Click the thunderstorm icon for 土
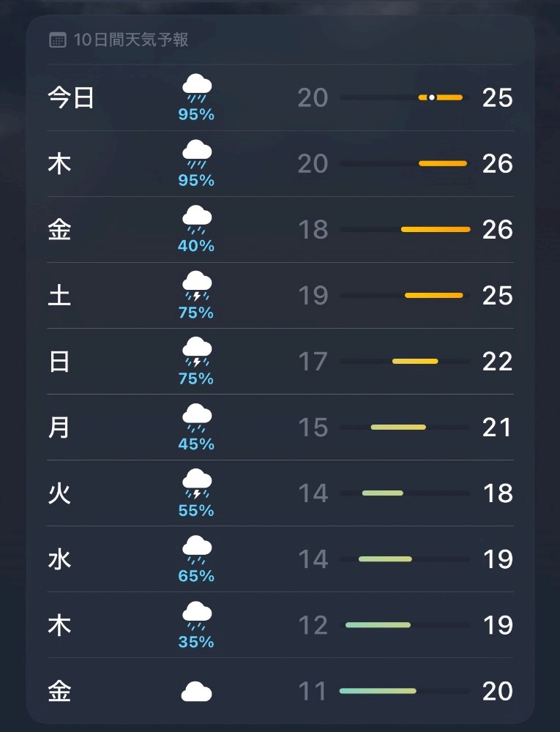 tap(196, 286)
